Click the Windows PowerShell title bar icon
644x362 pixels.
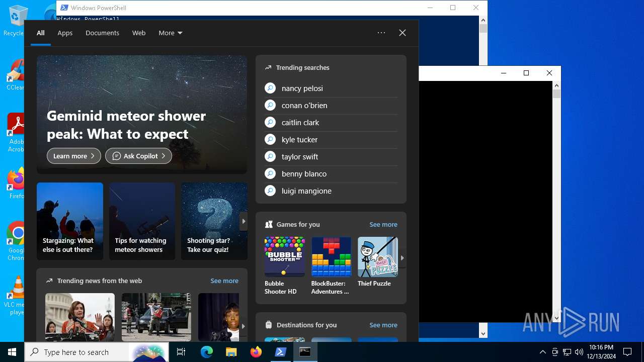[x=64, y=8]
